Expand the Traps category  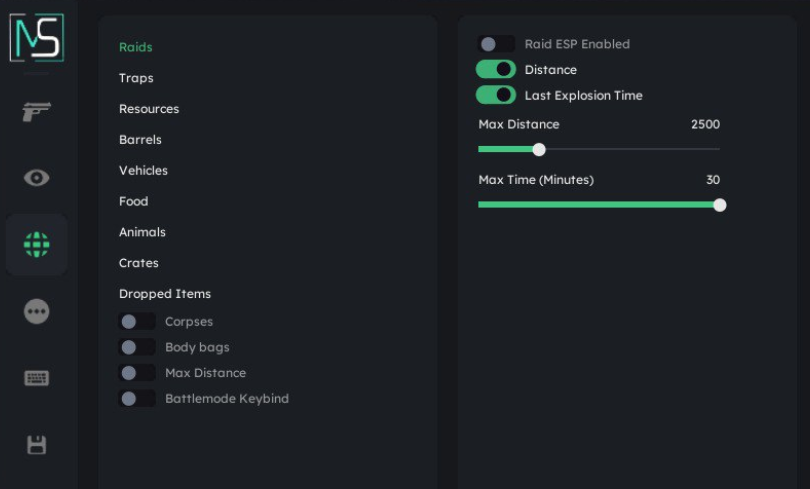tap(136, 78)
